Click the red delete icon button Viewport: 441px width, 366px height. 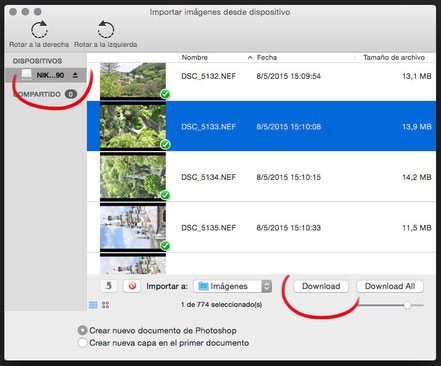pos(132,286)
